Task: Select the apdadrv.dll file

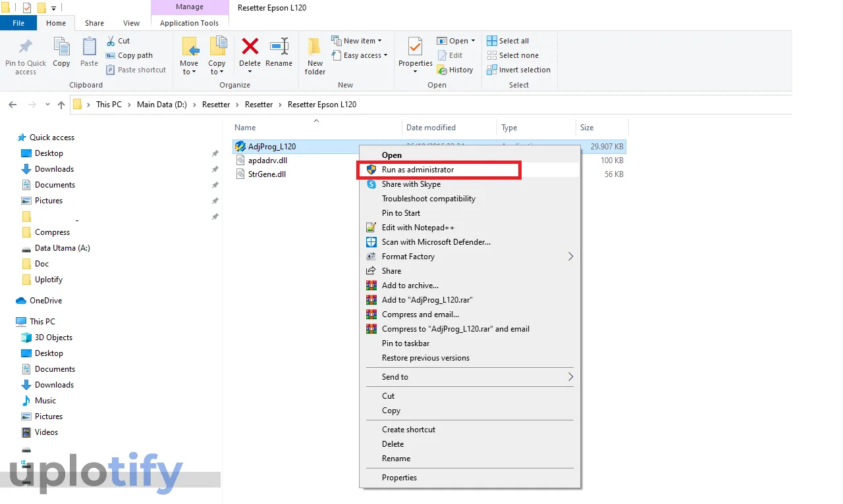Action: click(x=267, y=160)
